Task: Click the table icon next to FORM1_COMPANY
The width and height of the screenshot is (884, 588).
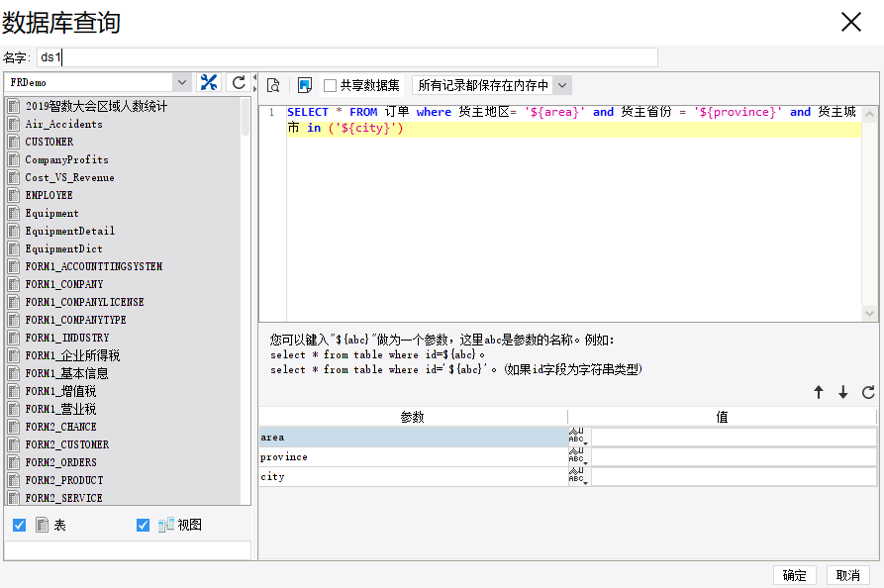Action: (14, 284)
